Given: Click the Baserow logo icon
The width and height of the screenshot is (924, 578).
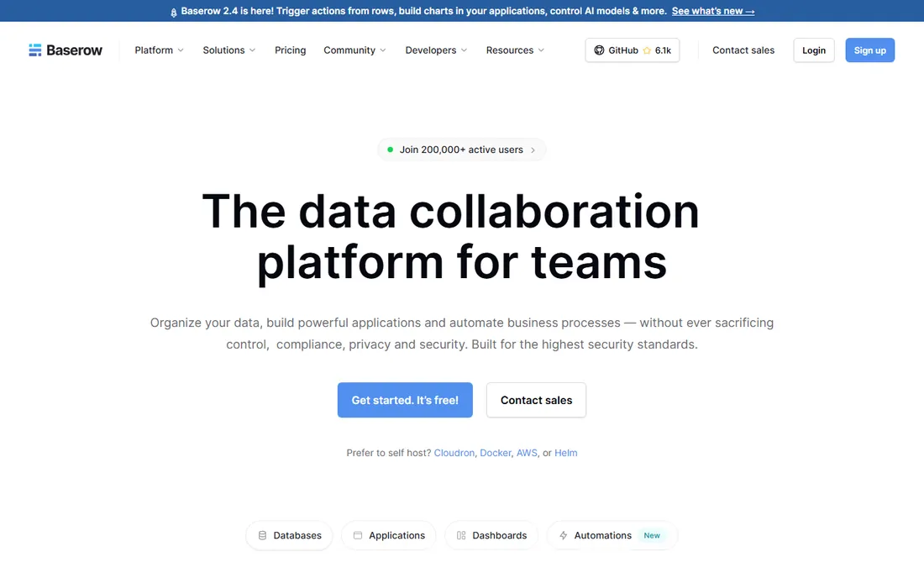Looking at the screenshot, I should 35,50.
